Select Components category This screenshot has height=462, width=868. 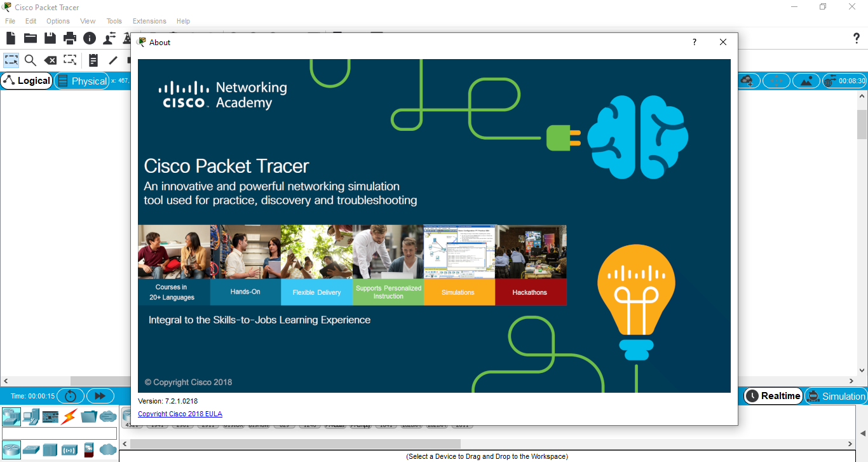pyautogui.click(x=50, y=416)
